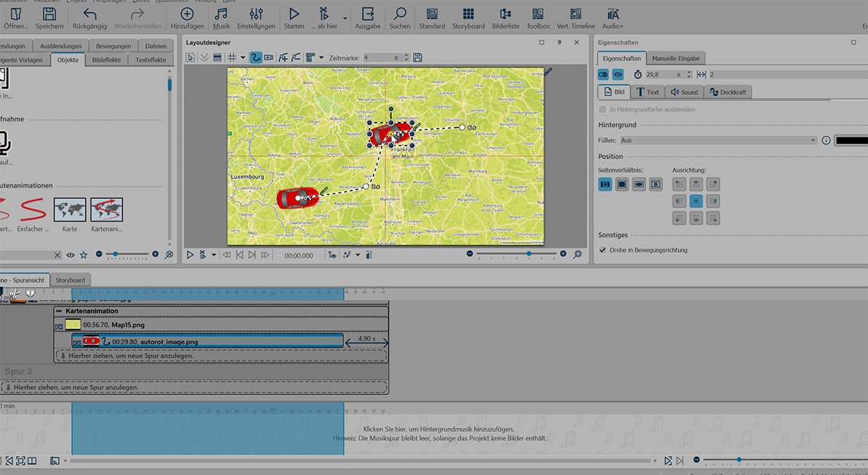This screenshot has width=868, height=475.
Task: Select the Kartenanimation object thumbnail
Action: (x=106, y=210)
